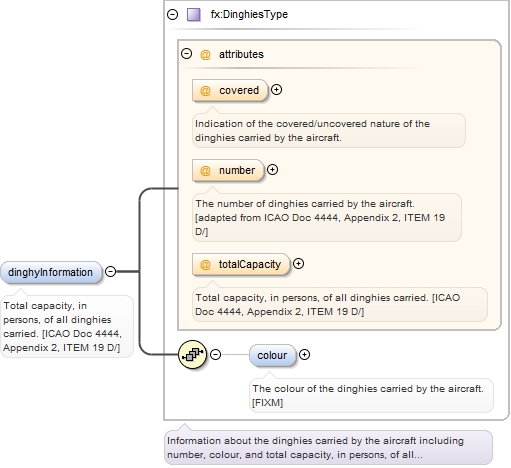The height and width of the screenshot is (468, 511).
Task: Expand the number attribute details
Action: [x=272, y=170]
